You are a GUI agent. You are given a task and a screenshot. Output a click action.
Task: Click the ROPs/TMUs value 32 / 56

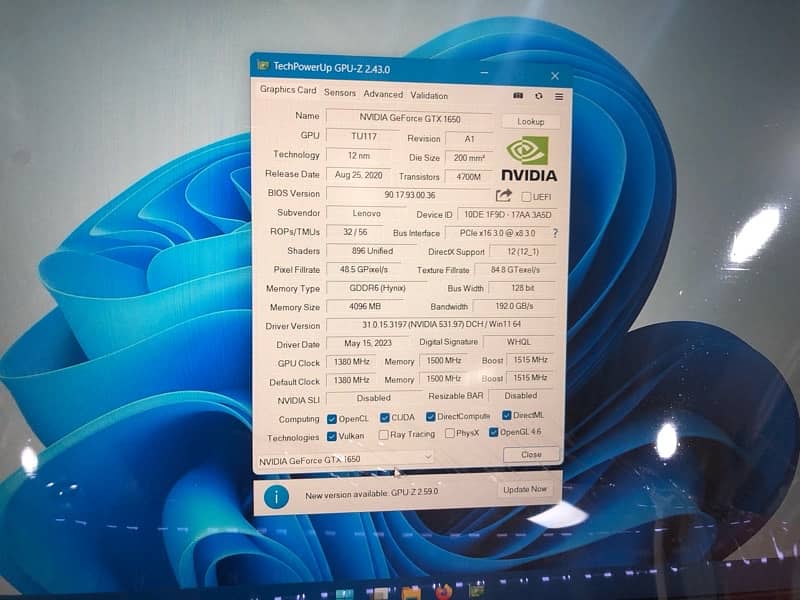(x=356, y=232)
